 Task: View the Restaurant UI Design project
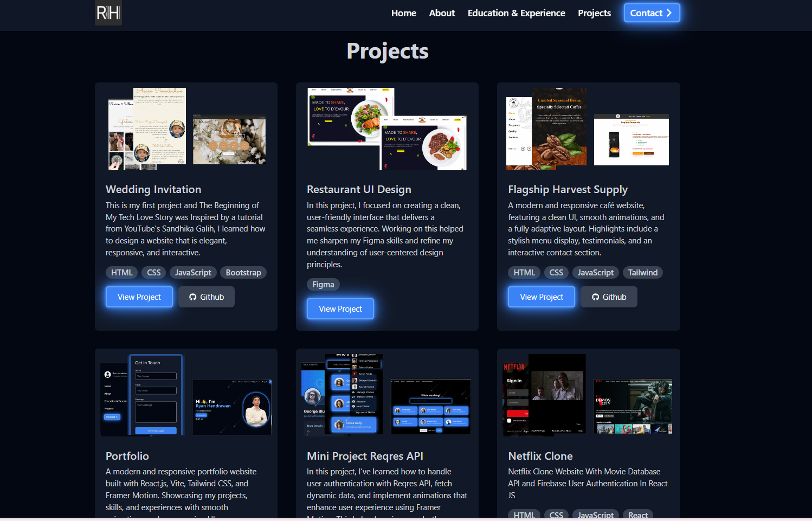tap(340, 309)
